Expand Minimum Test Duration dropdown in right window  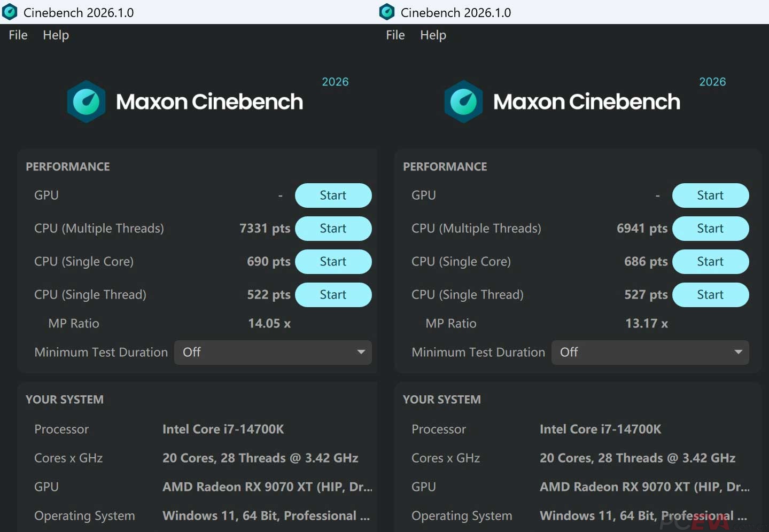point(650,353)
